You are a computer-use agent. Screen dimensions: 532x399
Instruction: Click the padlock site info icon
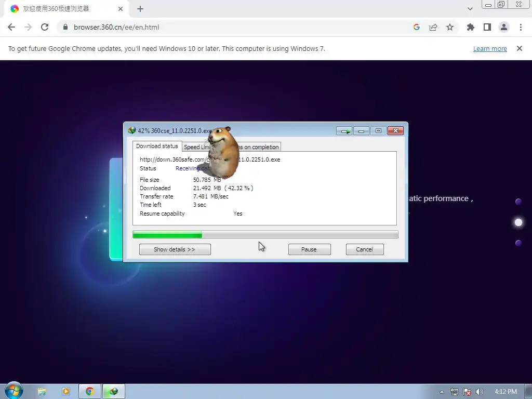65,27
